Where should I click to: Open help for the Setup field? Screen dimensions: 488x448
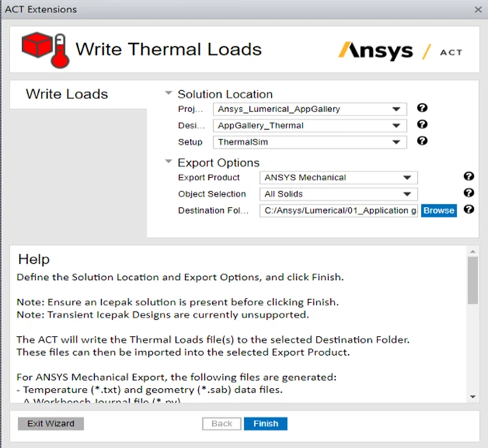pos(422,141)
